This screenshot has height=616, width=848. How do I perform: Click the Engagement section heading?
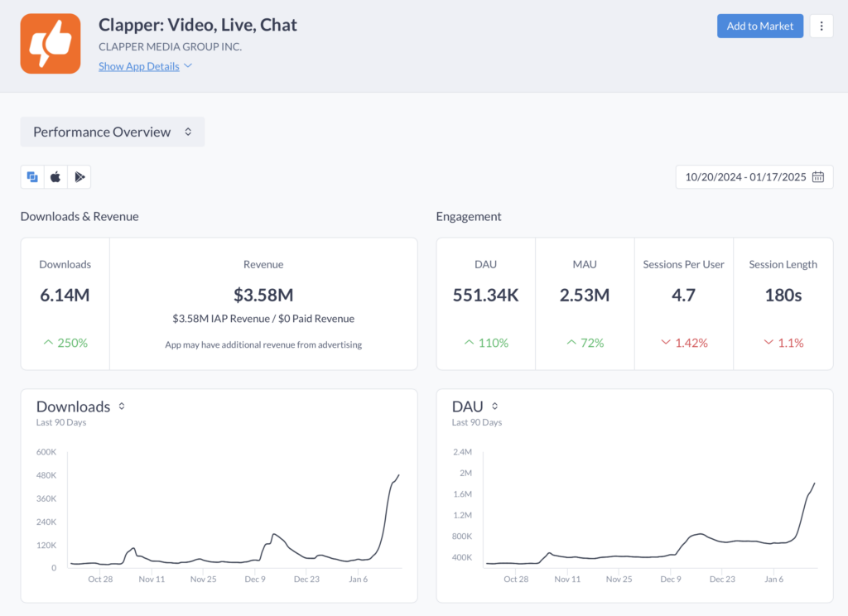click(x=469, y=216)
